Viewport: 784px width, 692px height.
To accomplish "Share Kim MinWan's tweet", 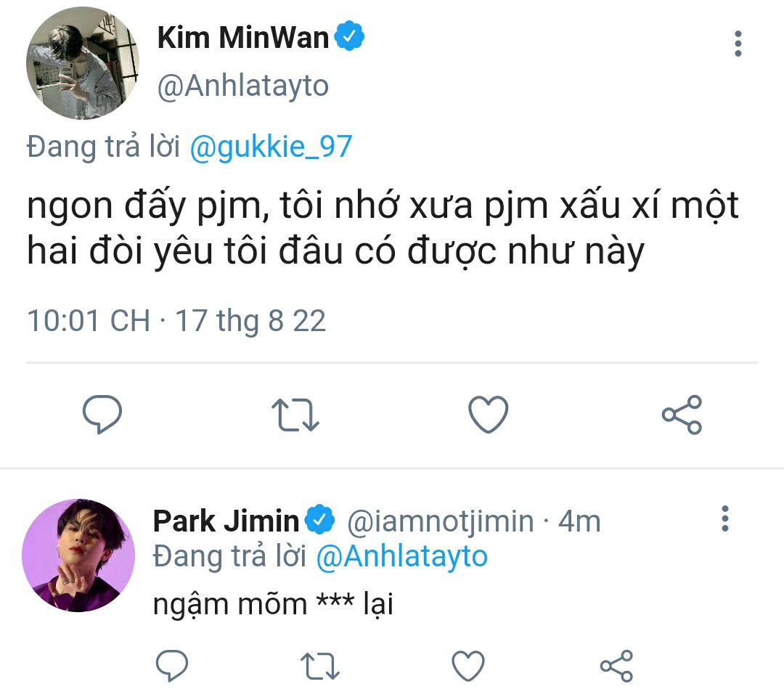I will (x=682, y=415).
